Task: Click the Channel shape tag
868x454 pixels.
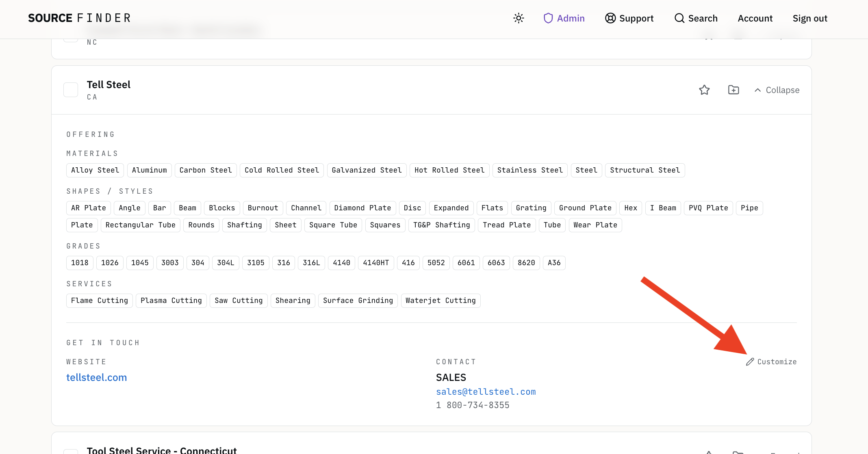Action: tap(306, 208)
